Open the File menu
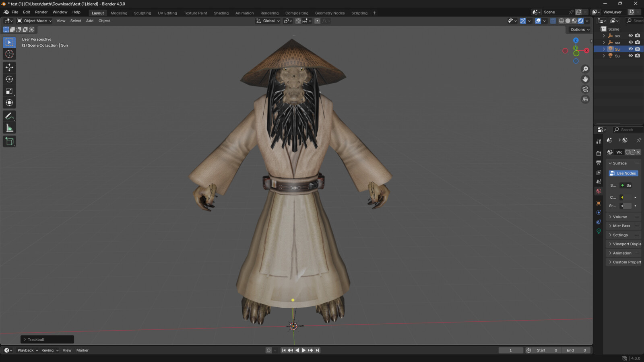 coord(15,12)
